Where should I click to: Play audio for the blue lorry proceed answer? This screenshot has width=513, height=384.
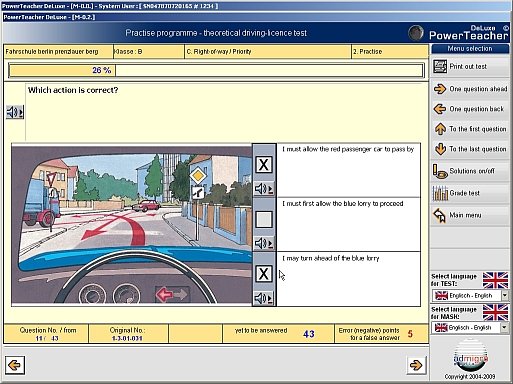264,243
